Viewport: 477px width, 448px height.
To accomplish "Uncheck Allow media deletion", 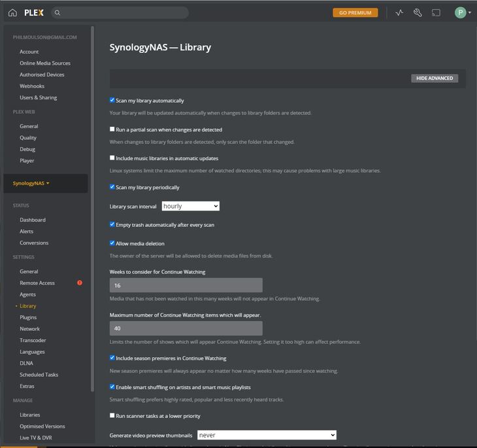I will click(112, 243).
